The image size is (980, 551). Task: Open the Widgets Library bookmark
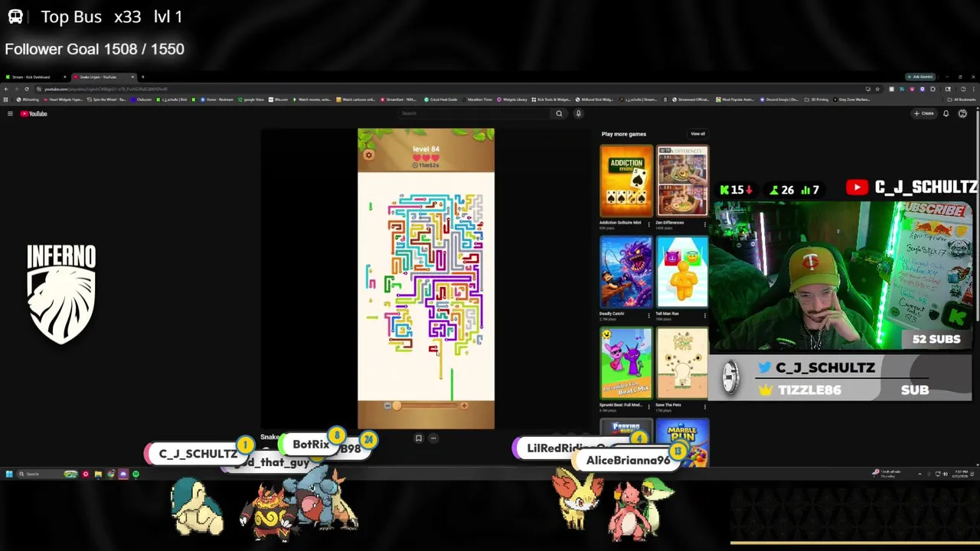pyautogui.click(x=513, y=99)
